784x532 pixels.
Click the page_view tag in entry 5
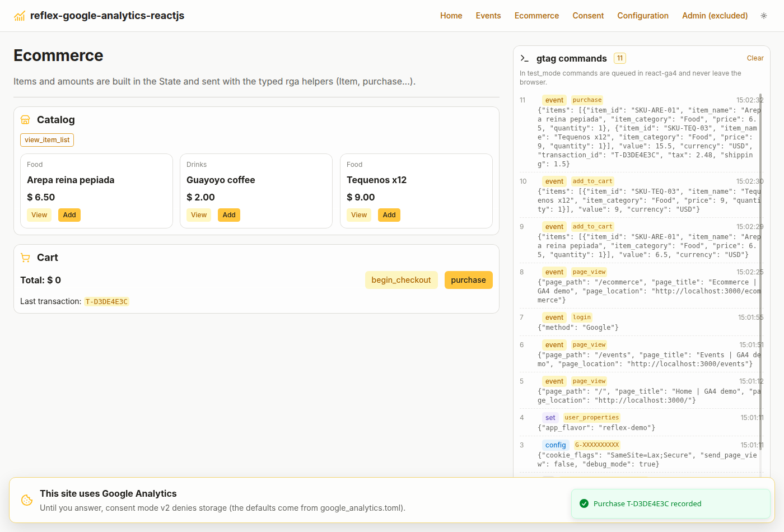point(589,381)
